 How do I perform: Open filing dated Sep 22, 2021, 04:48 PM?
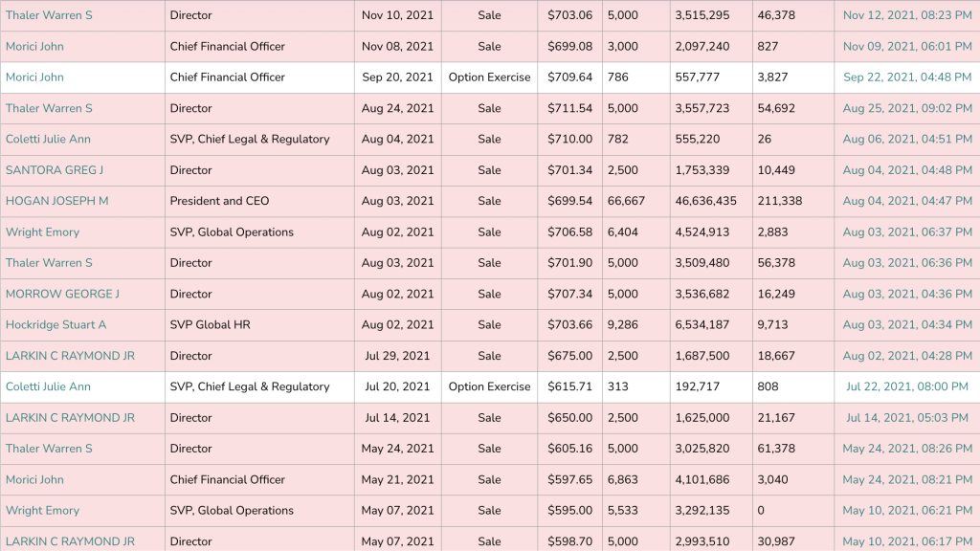906,77
